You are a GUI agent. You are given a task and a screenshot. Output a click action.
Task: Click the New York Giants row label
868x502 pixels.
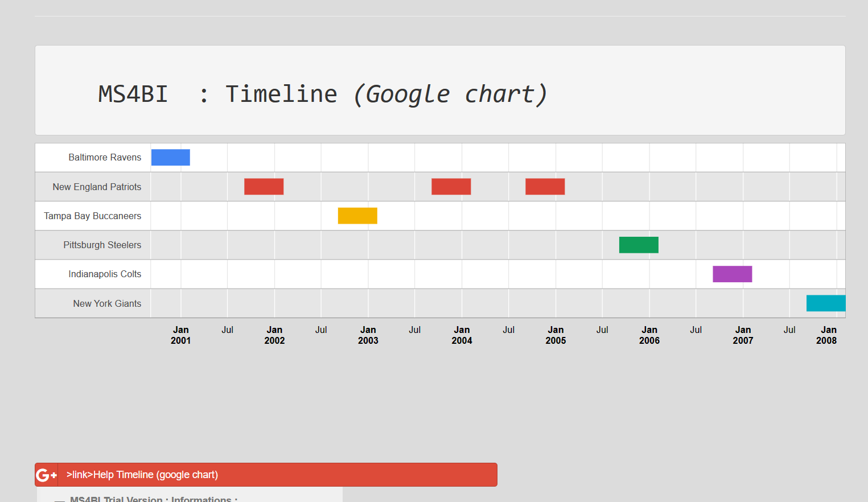click(x=107, y=303)
